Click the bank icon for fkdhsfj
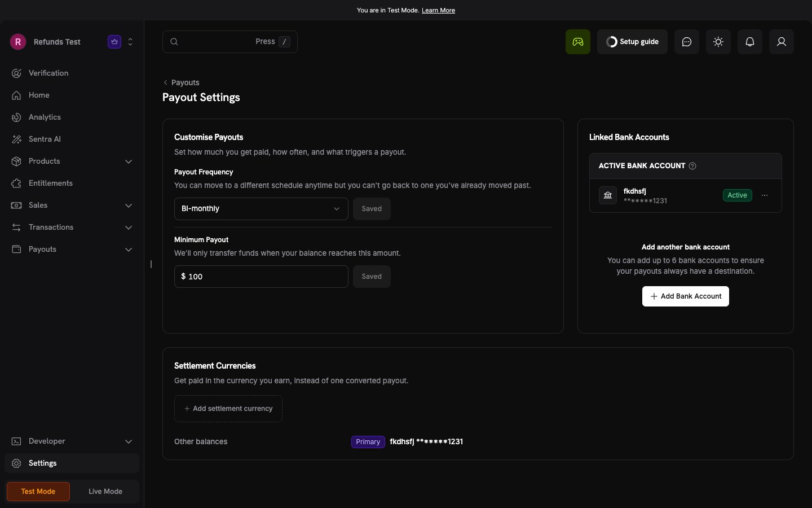 tap(608, 195)
